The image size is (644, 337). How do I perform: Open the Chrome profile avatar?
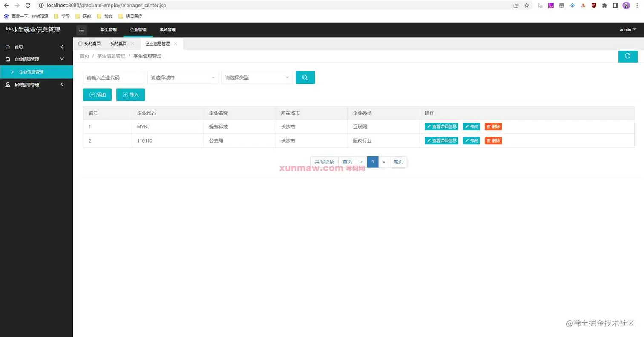pyautogui.click(x=626, y=6)
